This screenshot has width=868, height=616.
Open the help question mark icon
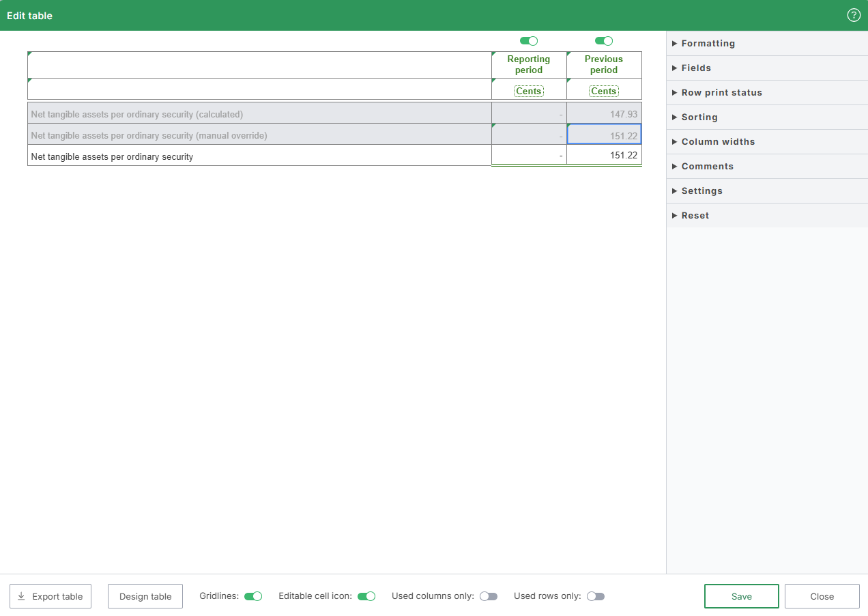click(854, 15)
